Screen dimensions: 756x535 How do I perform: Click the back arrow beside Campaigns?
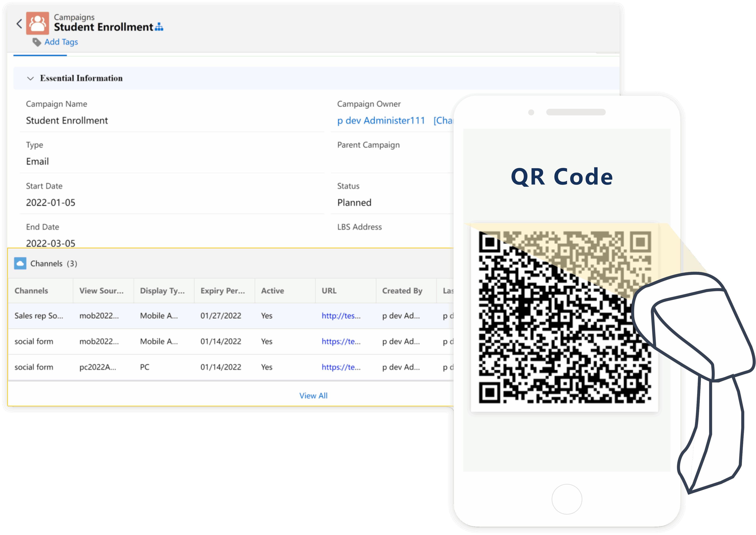click(19, 24)
